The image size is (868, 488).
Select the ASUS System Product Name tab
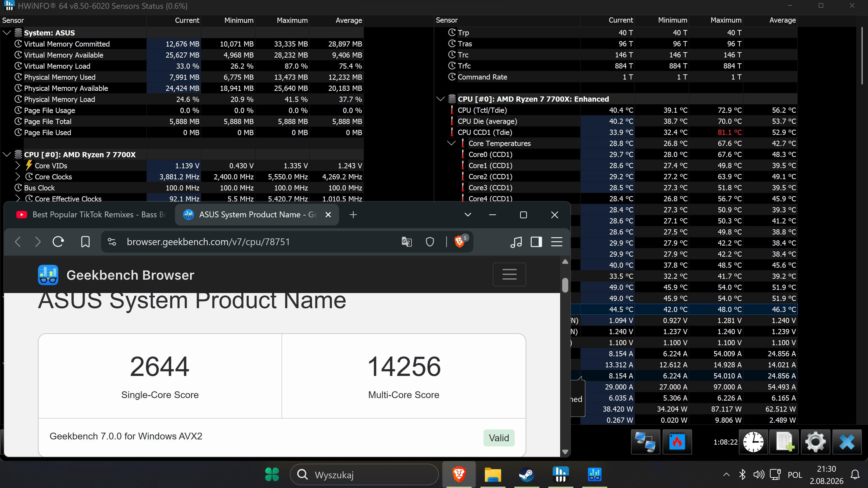click(x=257, y=215)
